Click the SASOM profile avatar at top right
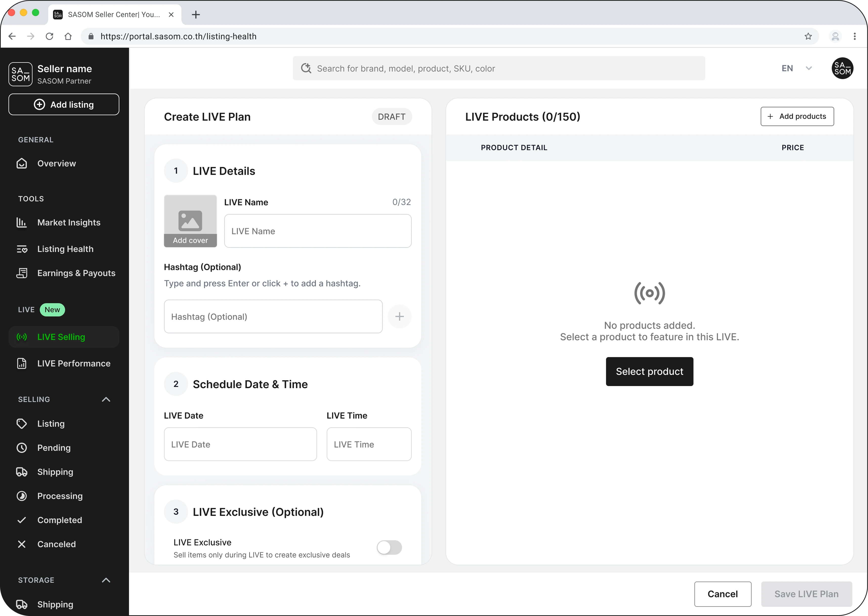 [x=843, y=68]
